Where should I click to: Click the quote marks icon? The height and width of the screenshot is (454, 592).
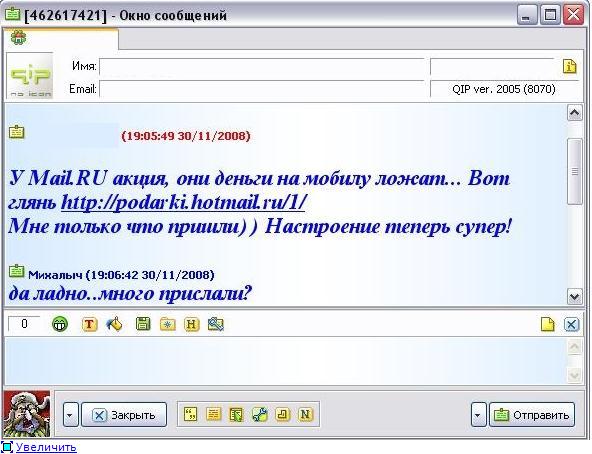[190, 414]
